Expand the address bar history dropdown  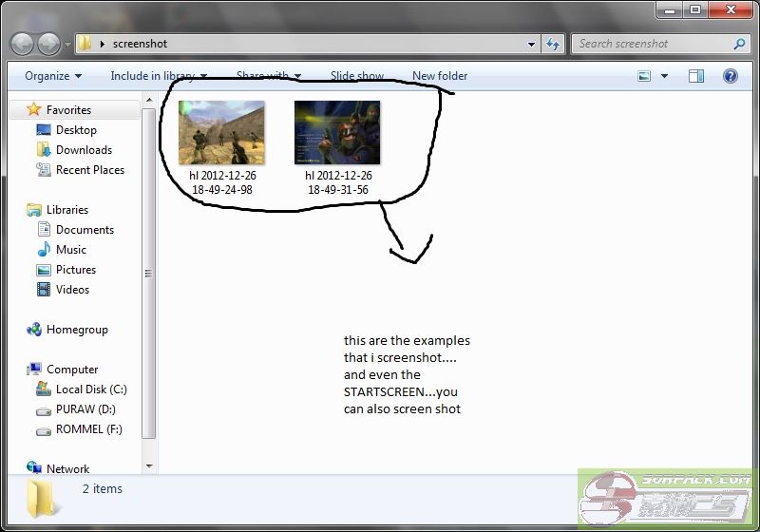click(x=531, y=44)
